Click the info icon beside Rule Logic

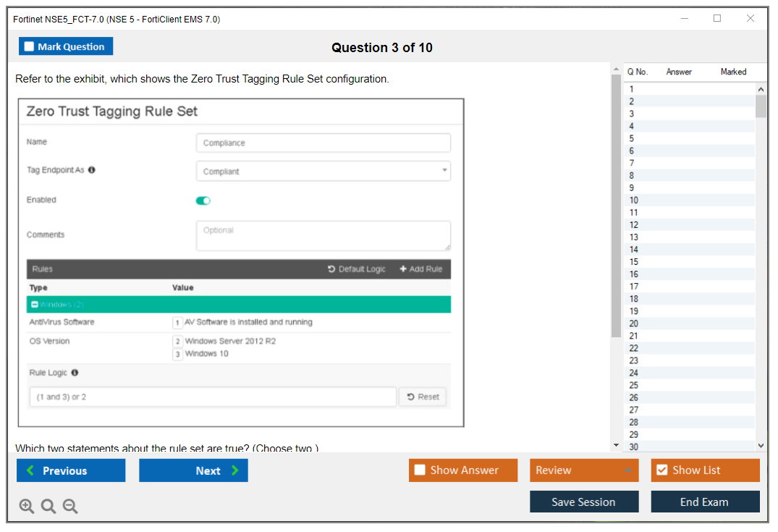tap(75, 373)
